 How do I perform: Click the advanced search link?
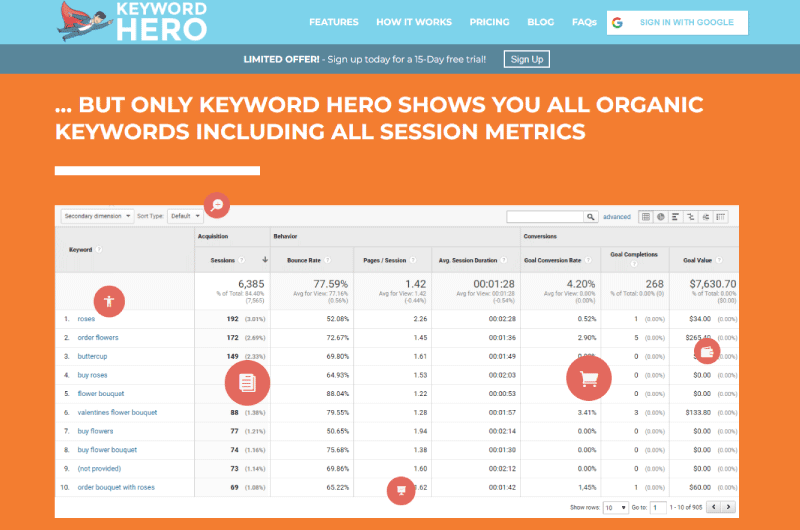617,217
